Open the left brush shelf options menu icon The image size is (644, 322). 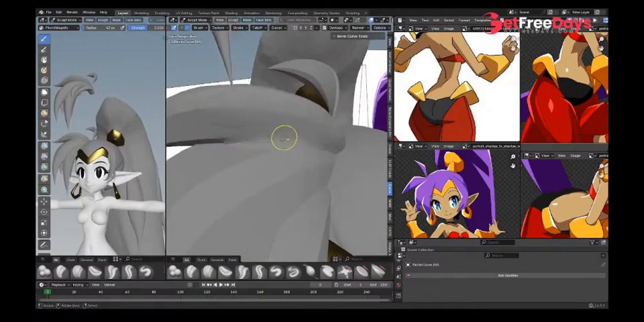click(x=43, y=260)
